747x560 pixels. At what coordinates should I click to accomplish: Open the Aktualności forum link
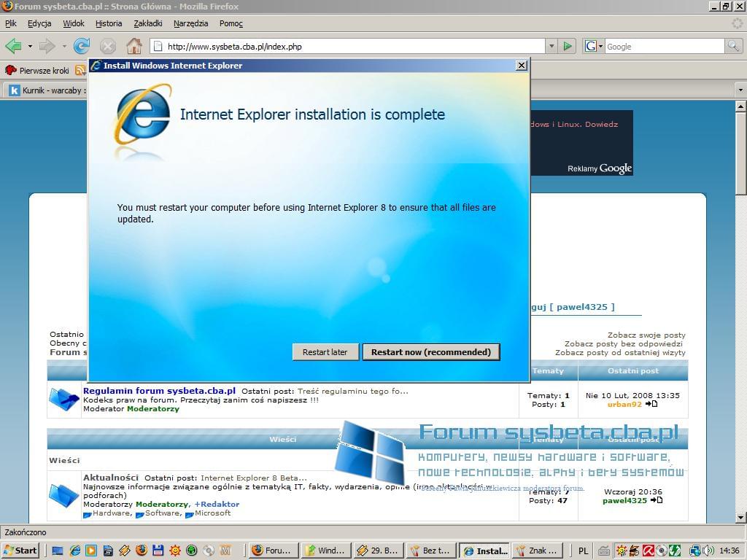pos(111,477)
